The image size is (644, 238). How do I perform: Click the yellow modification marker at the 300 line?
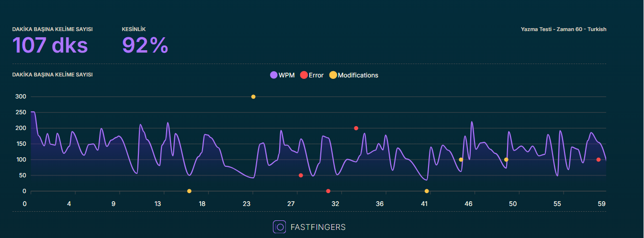pyautogui.click(x=253, y=97)
